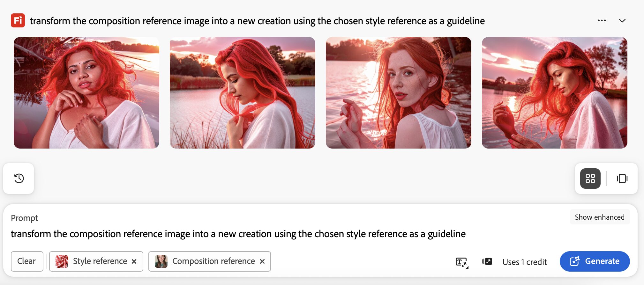The height and width of the screenshot is (285, 644).
Task: Open the prompt text options dropdown icon
Action: (462, 262)
